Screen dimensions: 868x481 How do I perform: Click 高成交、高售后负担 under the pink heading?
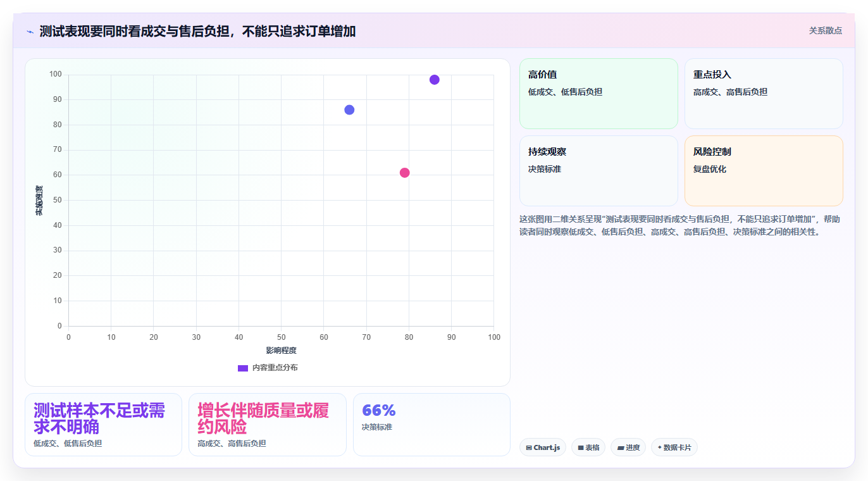point(232,444)
